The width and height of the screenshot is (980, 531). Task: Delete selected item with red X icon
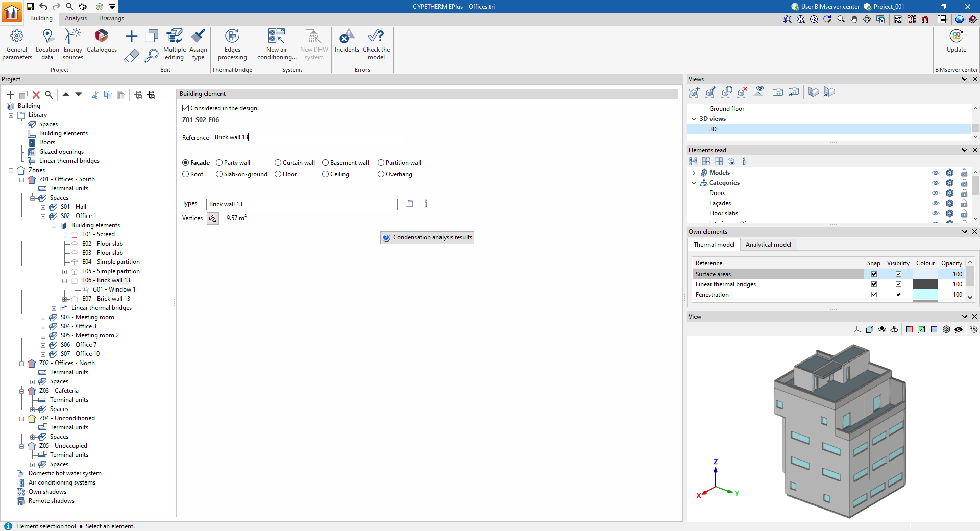pyautogui.click(x=36, y=95)
